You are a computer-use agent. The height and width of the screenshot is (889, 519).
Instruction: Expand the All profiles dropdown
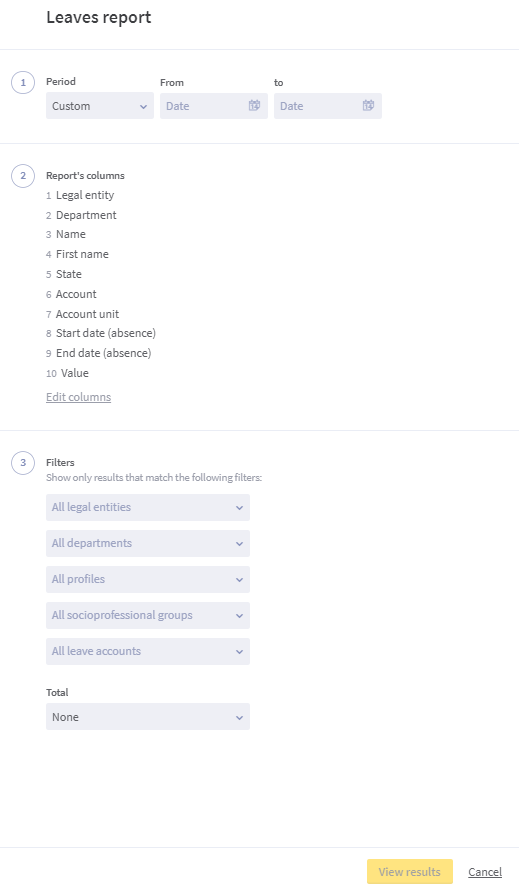click(147, 579)
